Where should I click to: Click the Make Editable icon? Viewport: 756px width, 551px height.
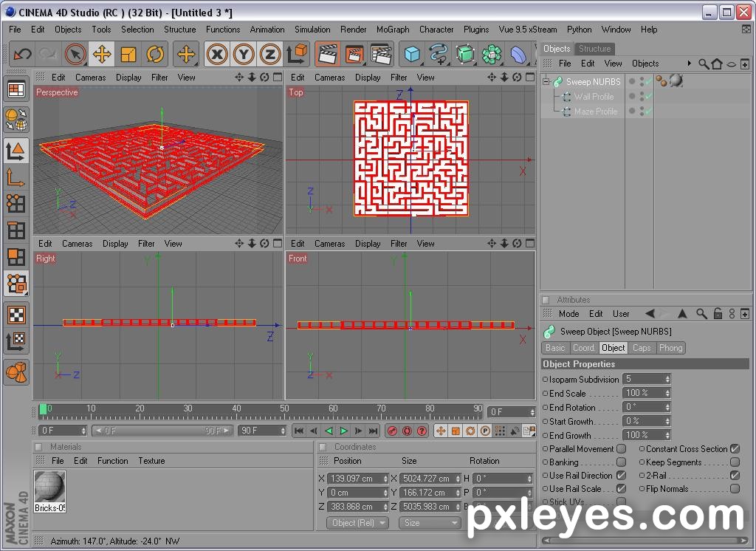tap(16, 119)
